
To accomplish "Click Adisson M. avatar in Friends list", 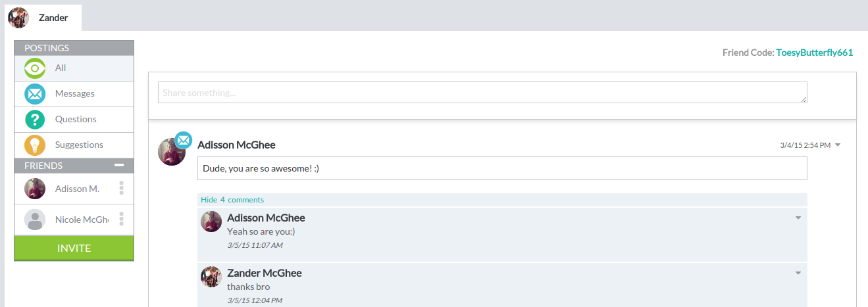I will (35, 189).
